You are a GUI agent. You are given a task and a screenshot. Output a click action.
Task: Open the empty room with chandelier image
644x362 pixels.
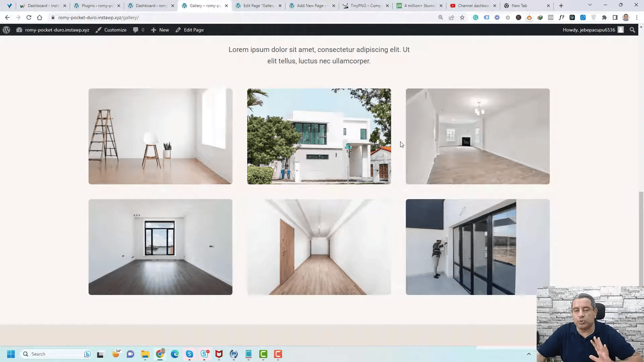click(x=478, y=136)
